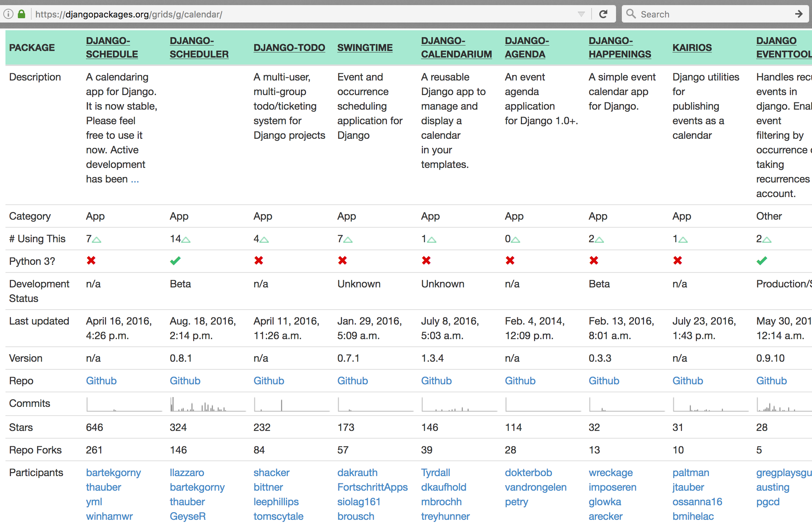Click usage triangle in Kairios column
812x526 pixels.
pyautogui.click(x=683, y=240)
